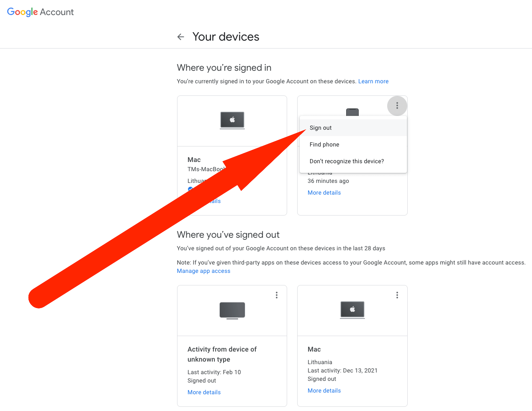532x411 pixels.
Task: Open the Learn more link
Action: [373, 81]
